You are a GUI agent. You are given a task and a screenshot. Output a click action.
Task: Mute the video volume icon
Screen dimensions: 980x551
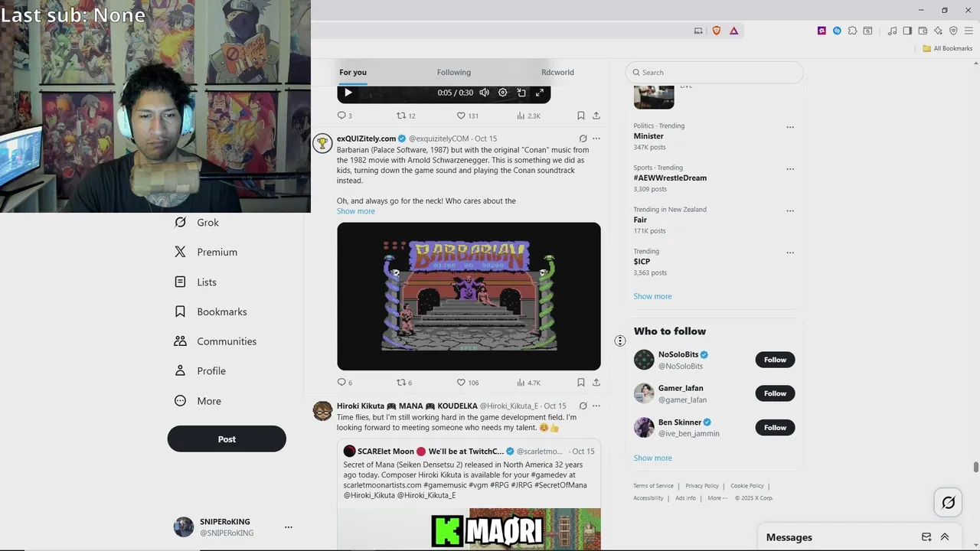pyautogui.click(x=484, y=93)
